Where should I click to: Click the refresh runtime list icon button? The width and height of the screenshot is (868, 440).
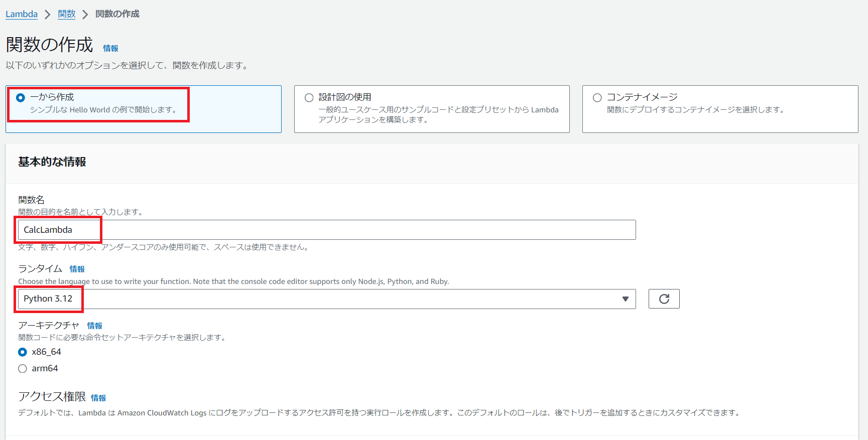[x=664, y=299]
